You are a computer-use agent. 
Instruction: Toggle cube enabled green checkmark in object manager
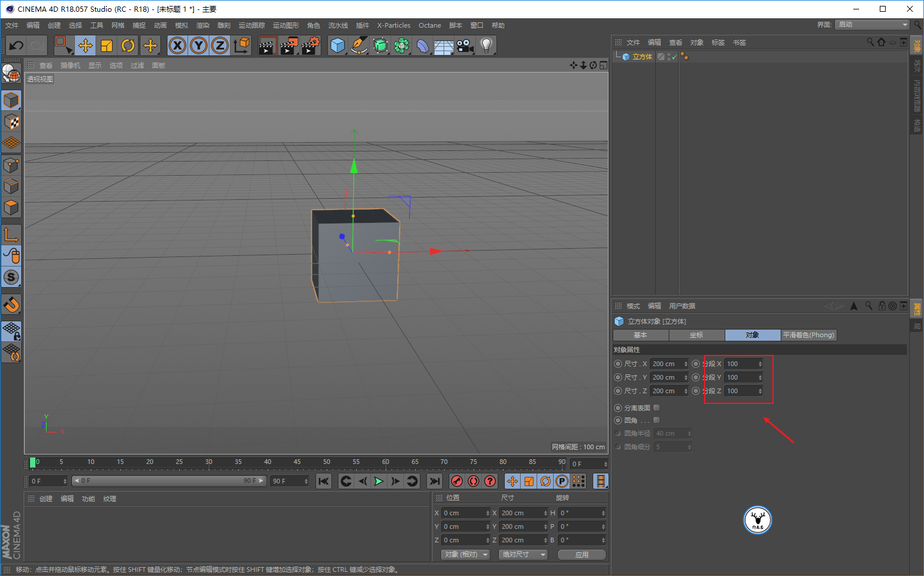(675, 57)
